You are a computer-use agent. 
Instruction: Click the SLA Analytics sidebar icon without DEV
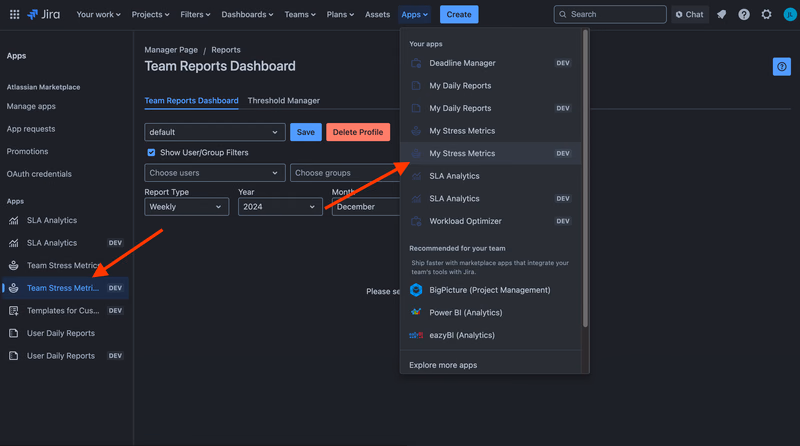click(14, 220)
